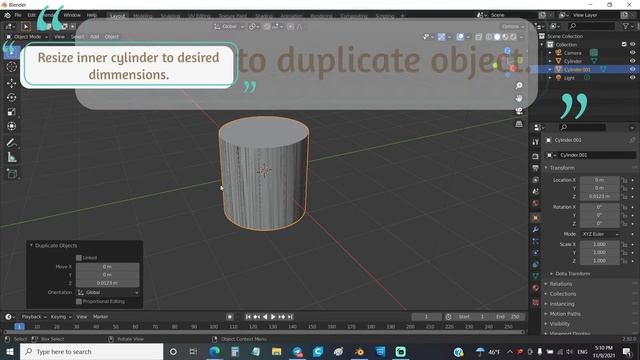Screen dimensions: 640x360
Task: Switch to the Layout workspace tab
Action: click(x=118, y=16)
